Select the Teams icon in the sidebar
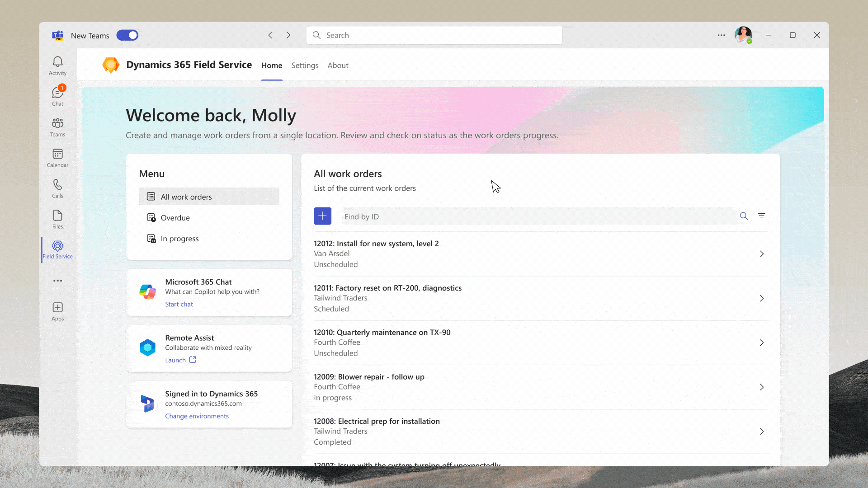 point(57,126)
